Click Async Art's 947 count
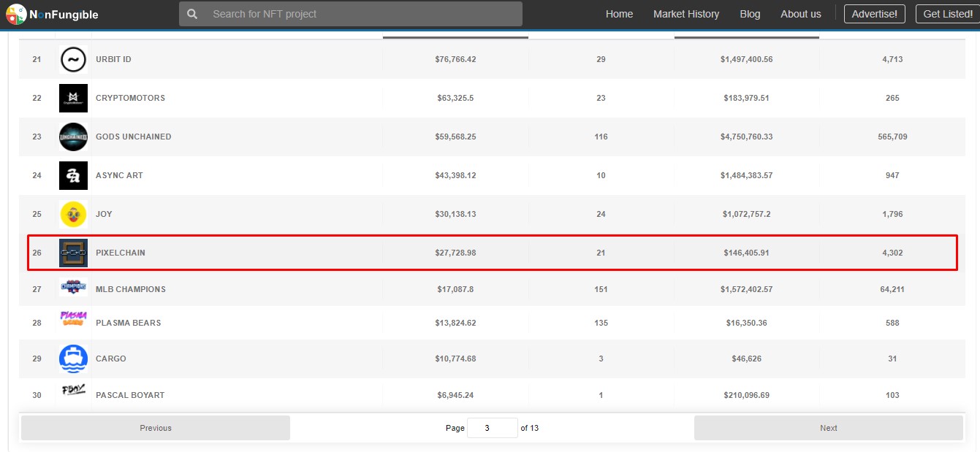This screenshot has width=980, height=452. [892, 175]
